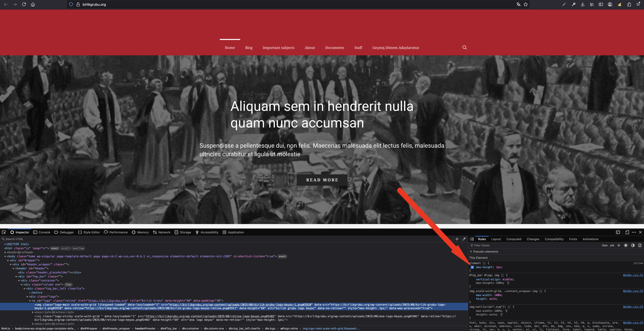The height and width of the screenshot is (331, 644).
Task: Open the Network tab
Action: point(162,232)
